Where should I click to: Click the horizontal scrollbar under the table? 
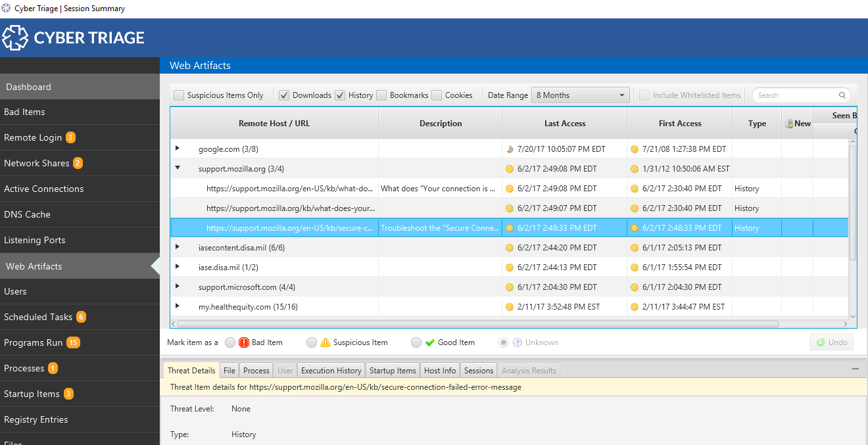477,324
